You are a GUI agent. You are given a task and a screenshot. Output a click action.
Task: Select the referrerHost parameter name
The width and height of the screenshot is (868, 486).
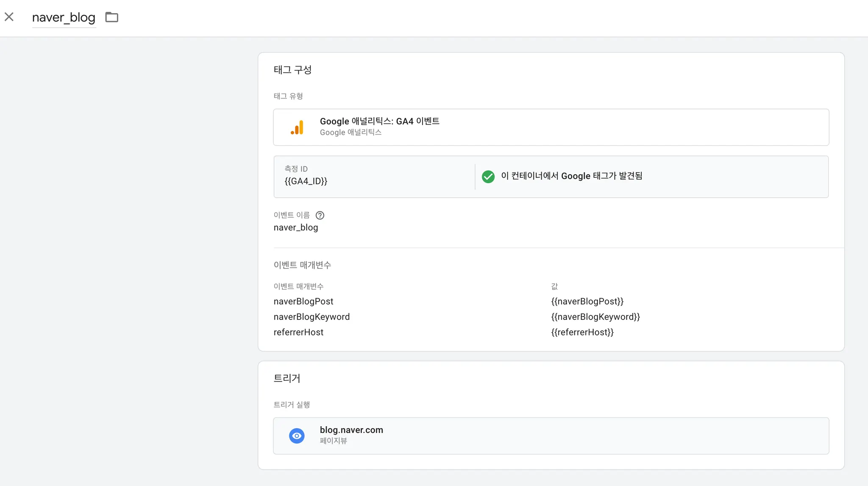[x=298, y=332]
